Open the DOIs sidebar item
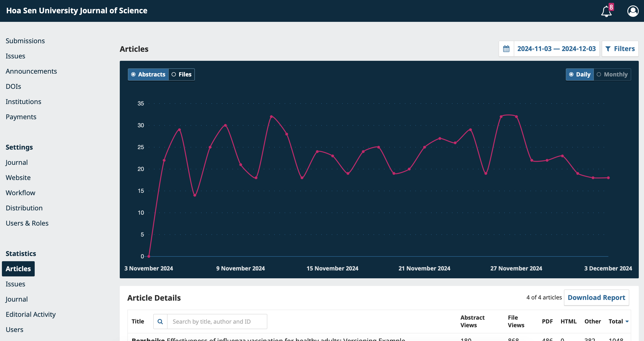Image resolution: width=644 pixels, height=341 pixels. click(13, 86)
